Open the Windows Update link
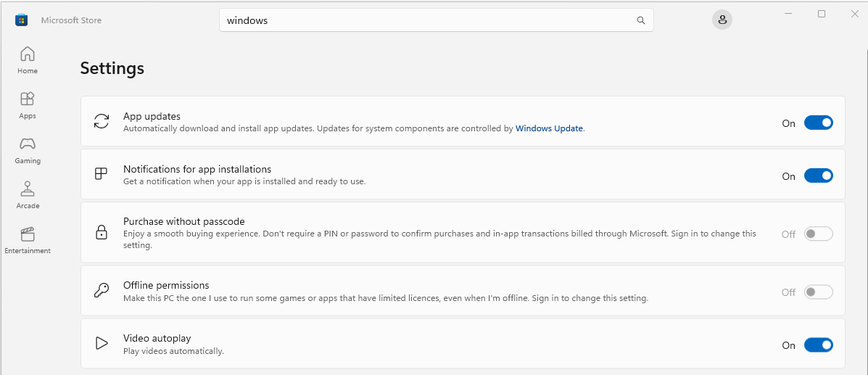This screenshot has height=375, width=868. 549,128
